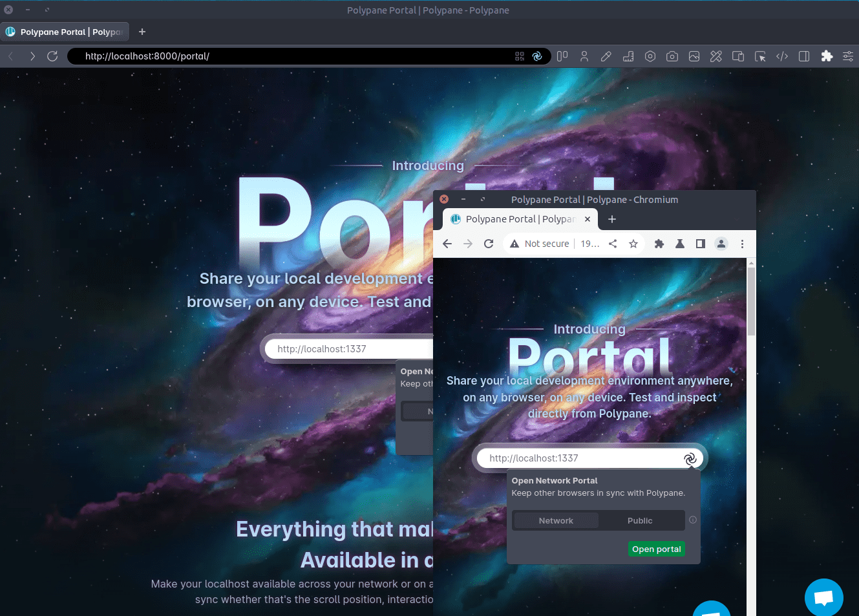Open Portal via swirl icon in Polypane address bar
The image size is (859, 616).
tap(537, 56)
